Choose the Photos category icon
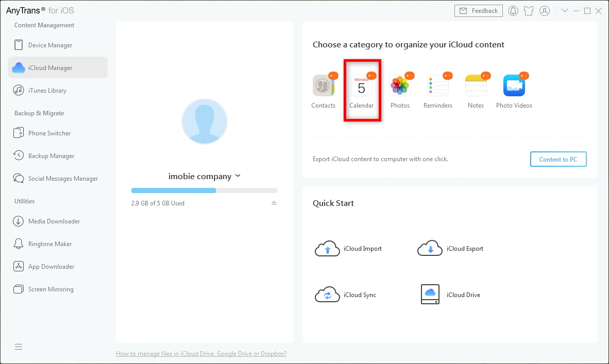609x364 pixels. [400, 85]
